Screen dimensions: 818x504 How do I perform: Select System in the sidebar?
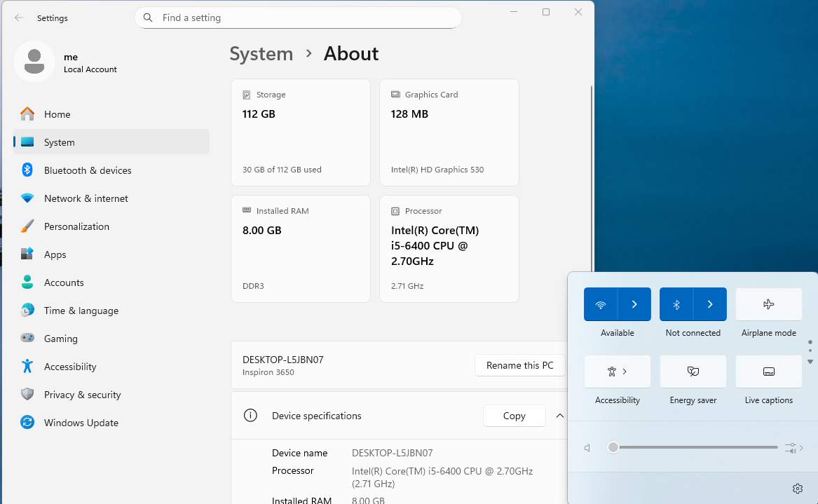(x=111, y=142)
